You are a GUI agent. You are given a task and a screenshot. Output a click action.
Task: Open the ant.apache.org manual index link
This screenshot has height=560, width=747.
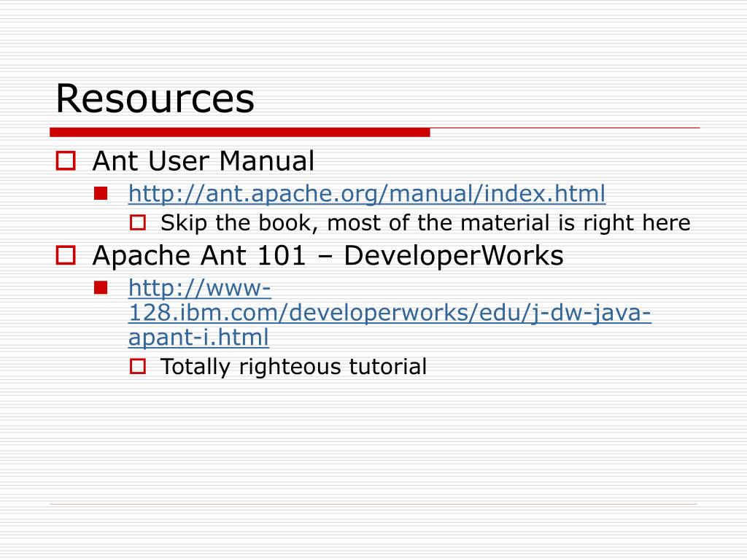point(367,194)
